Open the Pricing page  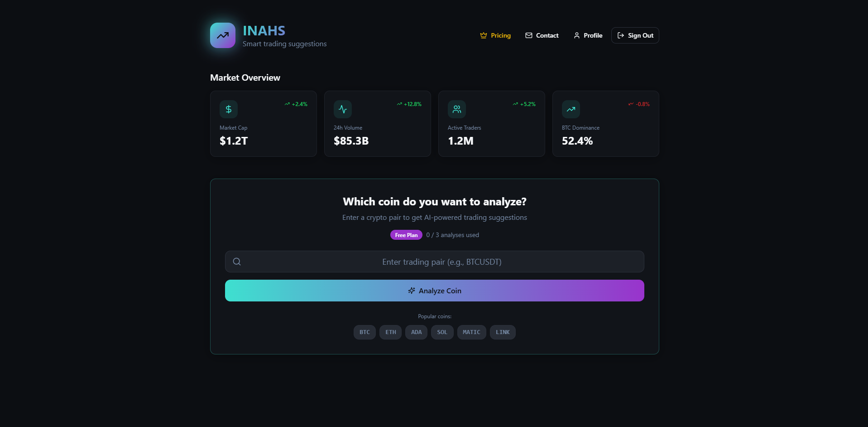pyautogui.click(x=500, y=35)
